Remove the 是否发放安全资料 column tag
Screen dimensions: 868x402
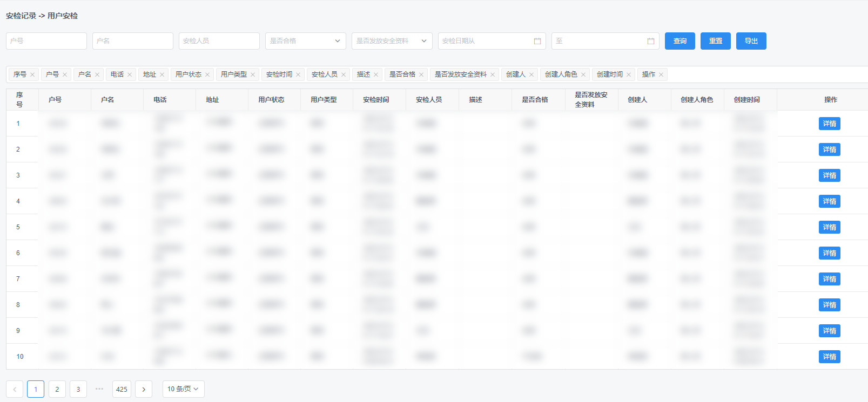coord(493,74)
